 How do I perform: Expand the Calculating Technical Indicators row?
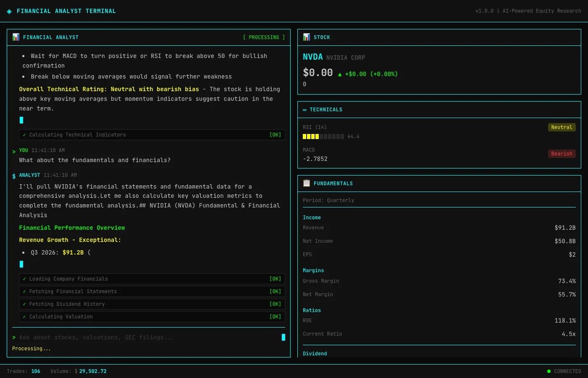pyautogui.click(x=152, y=135)
